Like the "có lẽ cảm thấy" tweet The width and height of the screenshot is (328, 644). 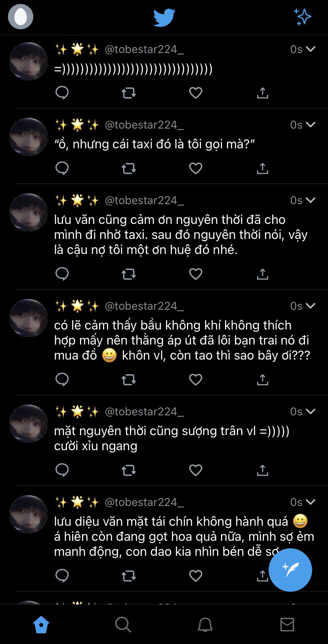click(x=196, y=379)
